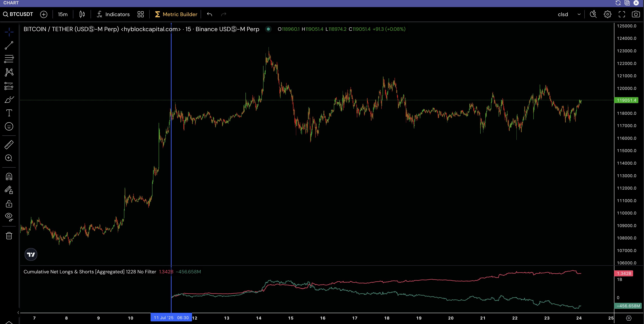Open the Indicators dialog
644x324 pixels.
point(113,14)
